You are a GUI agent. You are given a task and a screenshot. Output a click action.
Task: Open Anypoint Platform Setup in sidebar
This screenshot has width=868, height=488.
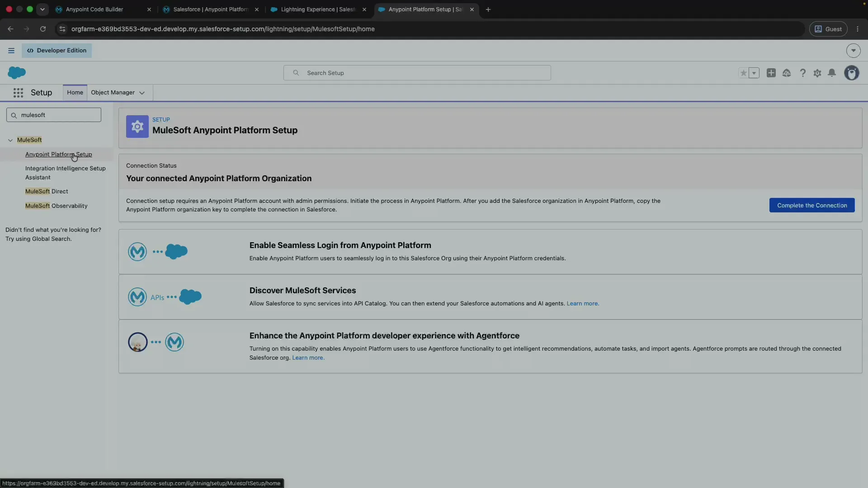click(58, 154)
